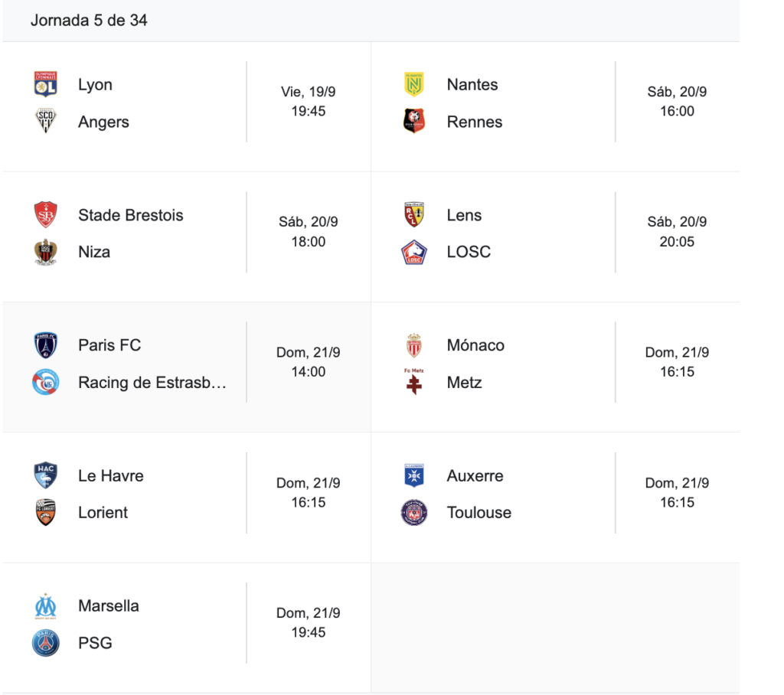Select the Mónaco team crest
The width and height of the screenshot is (784, 695).
pos(414,345)
